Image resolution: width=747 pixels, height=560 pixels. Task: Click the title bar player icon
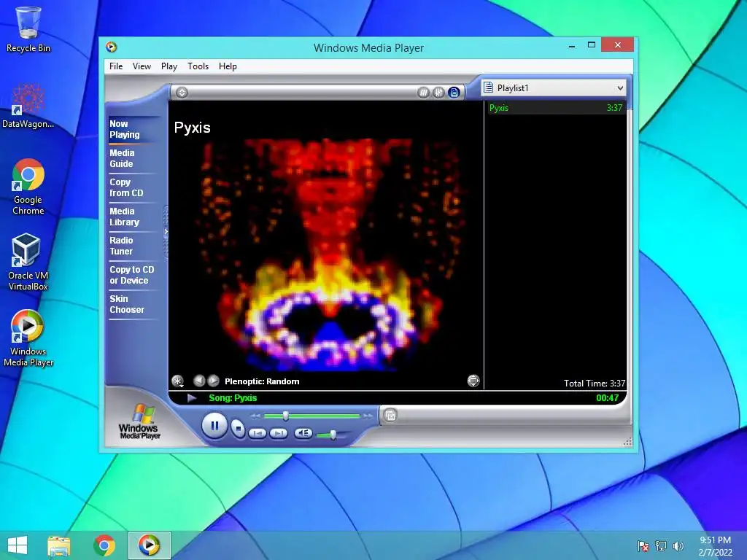(111, 47)
